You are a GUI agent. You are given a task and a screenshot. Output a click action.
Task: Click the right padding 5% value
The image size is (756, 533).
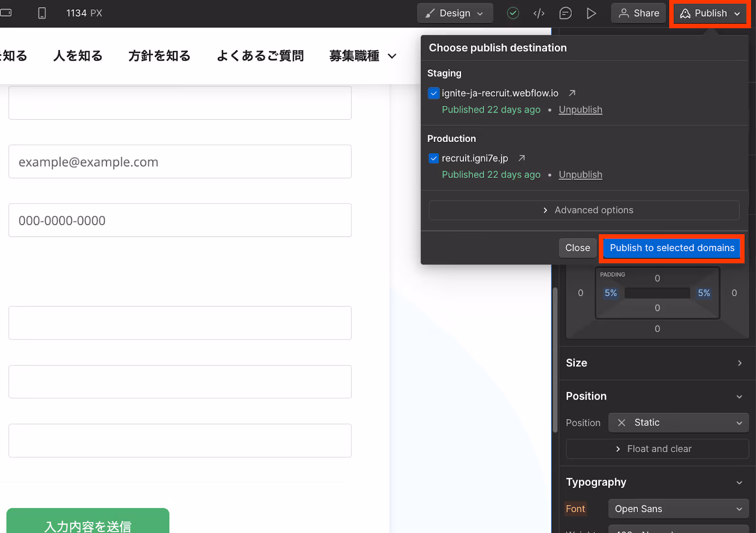704,293
